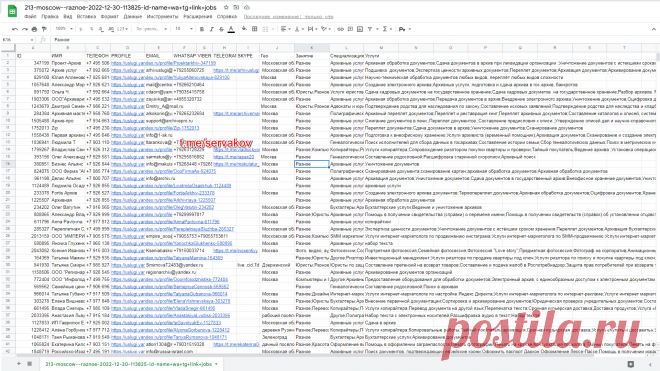660x371 pixels.
Task: Open the Вставка menu
Action: coord(86,17)
